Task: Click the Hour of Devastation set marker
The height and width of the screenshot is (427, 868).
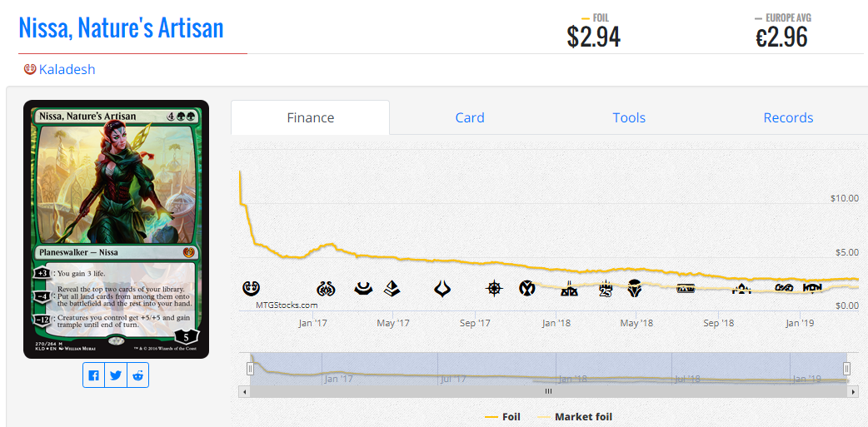Action: coord(441,288)
